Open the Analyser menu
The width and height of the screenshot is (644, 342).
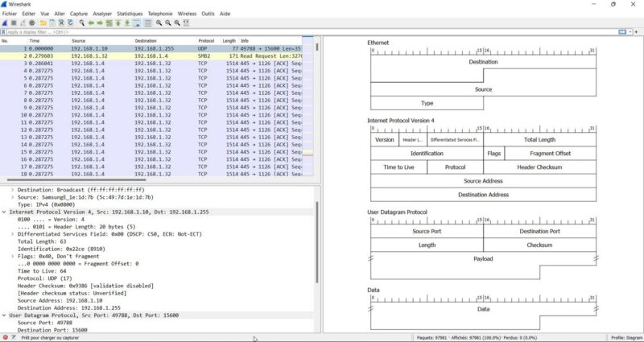tap(102, 14)
